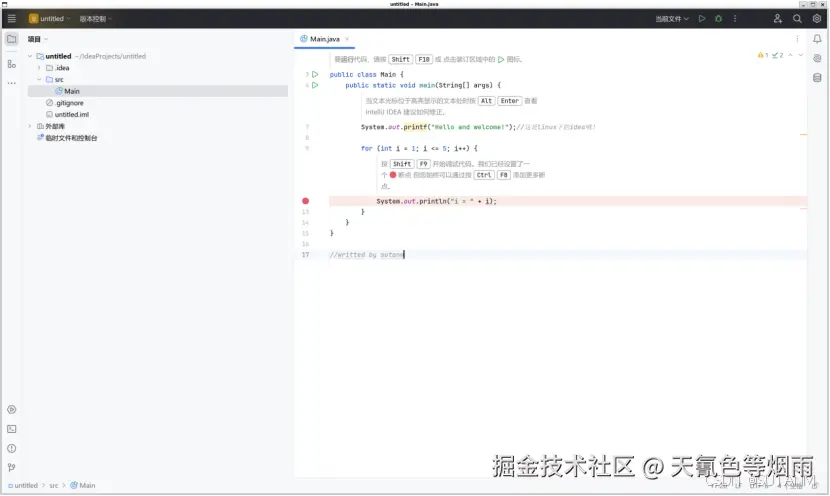Click the printf method call in code
830x496 pixels.
coord(415,127)
